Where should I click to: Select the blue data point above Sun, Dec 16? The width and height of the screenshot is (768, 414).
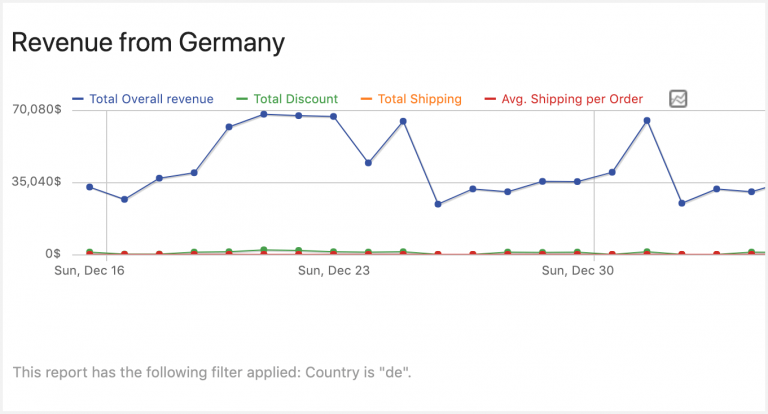pos(90,187)
